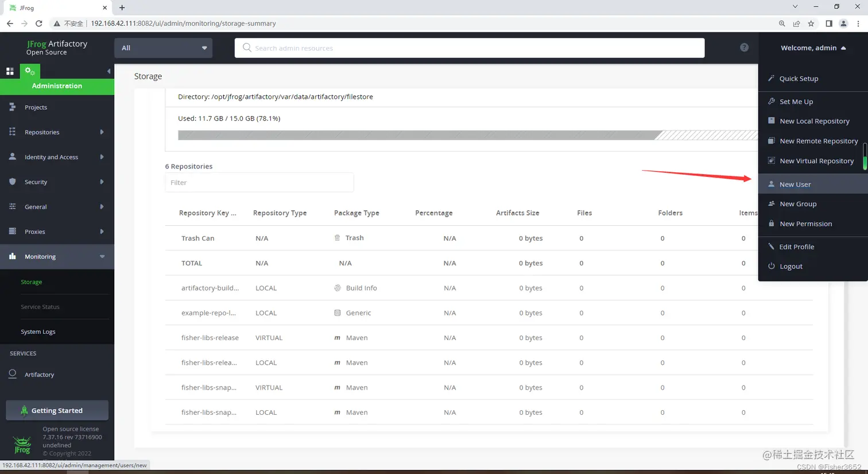Click the Getting Started button
868x474 pixels.
click(57, 410)
